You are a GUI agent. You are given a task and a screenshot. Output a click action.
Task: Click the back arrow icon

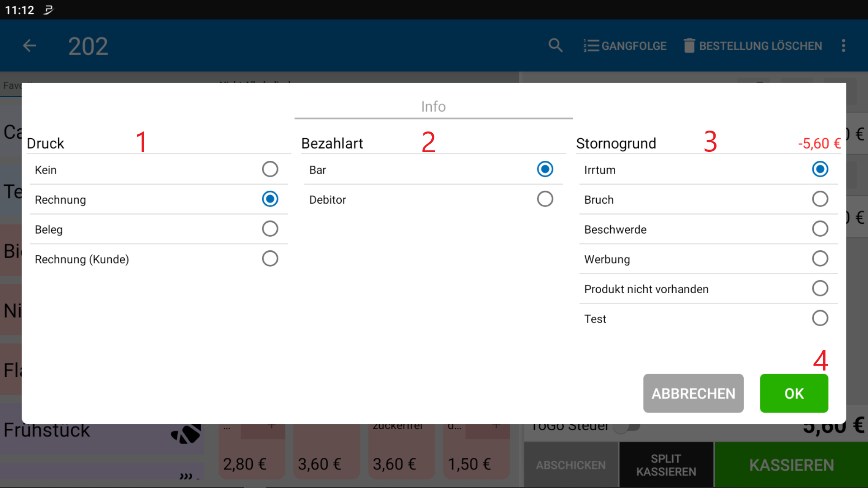tap(29, 46)
